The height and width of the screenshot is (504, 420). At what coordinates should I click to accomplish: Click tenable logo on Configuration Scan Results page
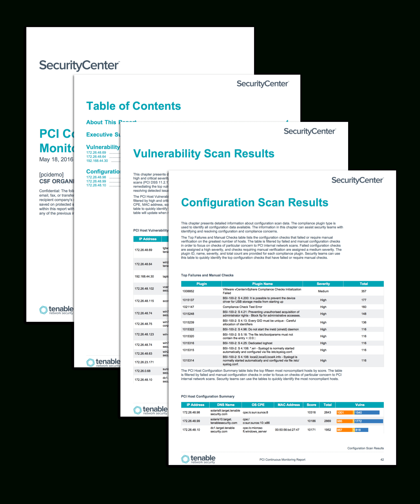198,459
